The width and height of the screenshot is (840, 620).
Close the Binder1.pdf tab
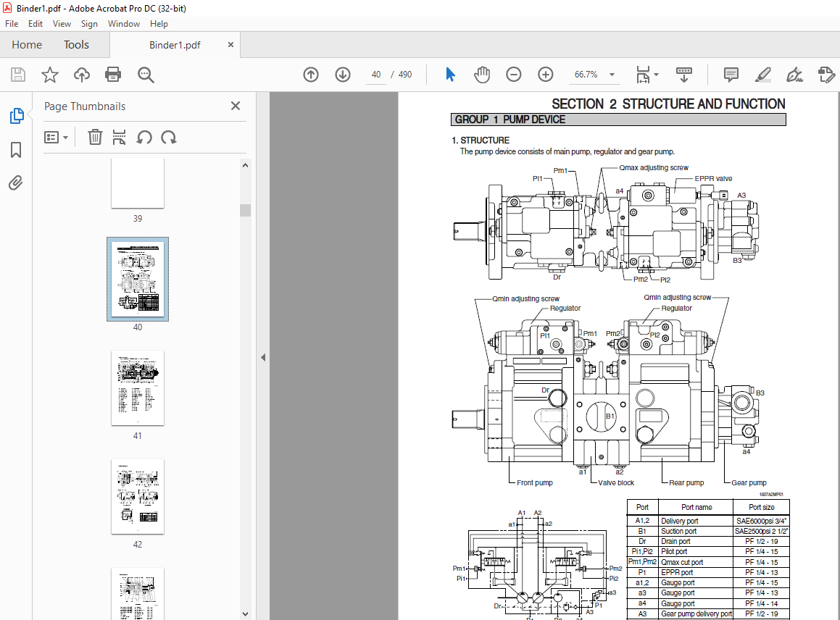(231, 44)
